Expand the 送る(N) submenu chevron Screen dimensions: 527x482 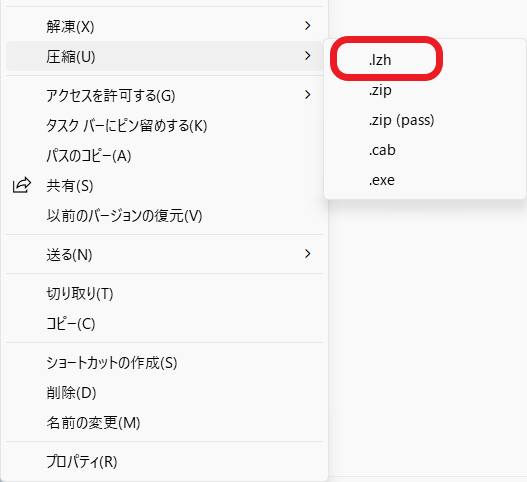tap(307, 254)
